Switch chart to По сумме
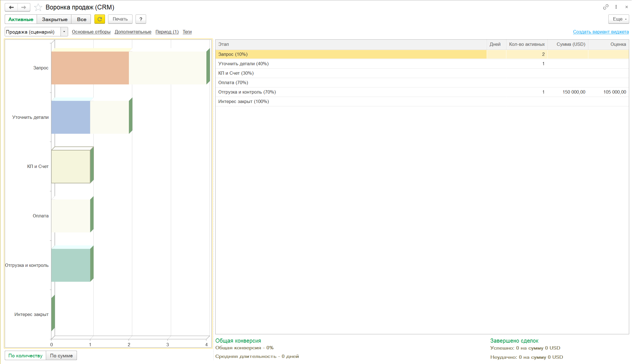Viewport: 635px width, 364px height. (x=61, y=356)
